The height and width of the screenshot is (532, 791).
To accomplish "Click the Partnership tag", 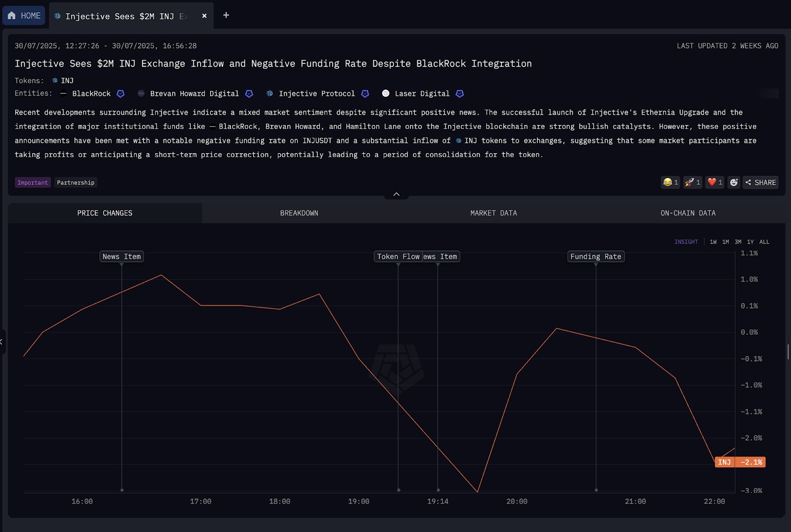I will coord(76,182).
